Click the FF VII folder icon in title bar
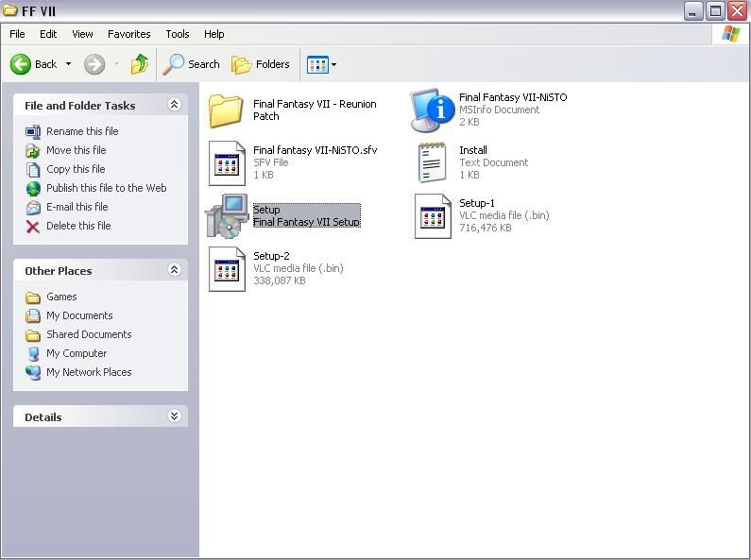 click(x=10, y=10)
